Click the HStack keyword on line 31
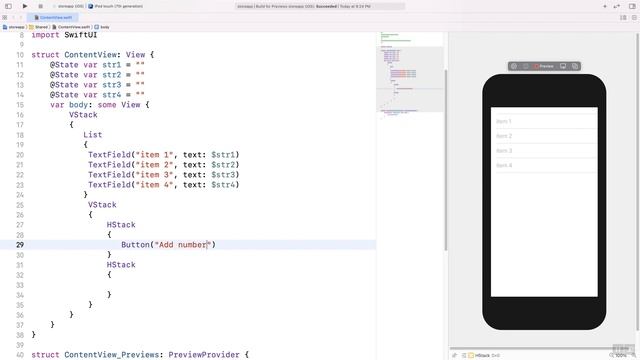The width and height of the screenshot is (640, 360). pyautogui.click(x=121, y=265)
